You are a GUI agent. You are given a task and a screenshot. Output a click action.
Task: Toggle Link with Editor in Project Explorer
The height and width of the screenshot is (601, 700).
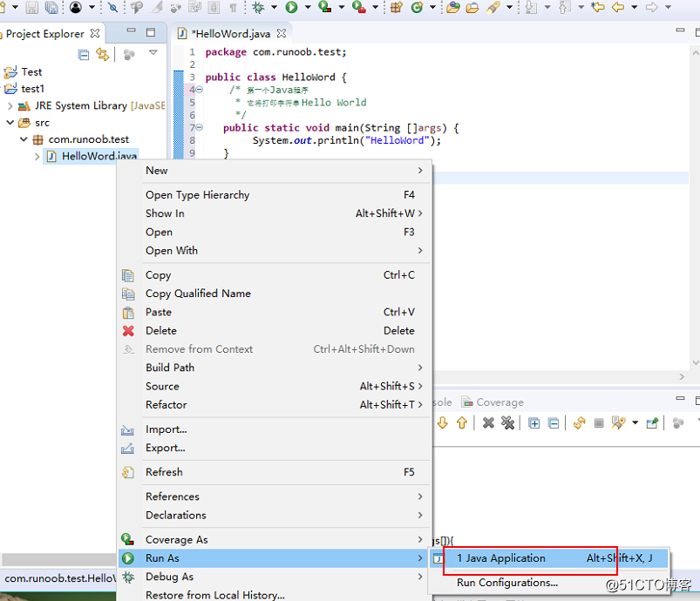tap(103, 55)
